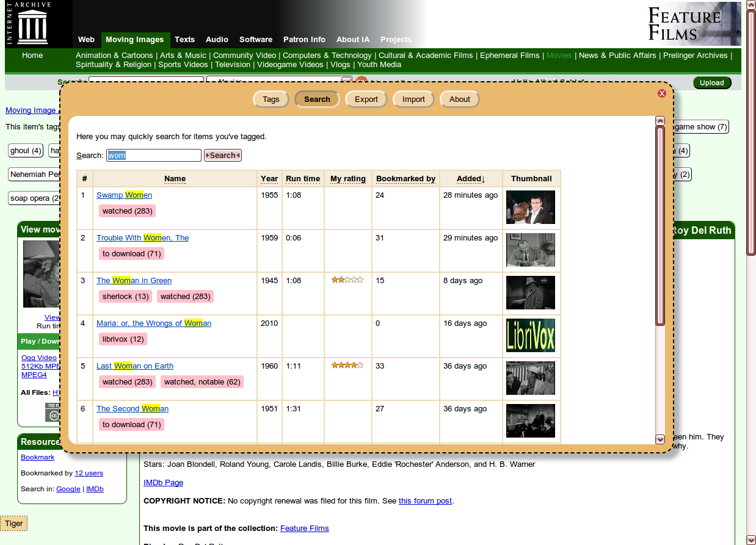
Task: Close the tag manager dialog with the orange X
Action: [661, 93]
